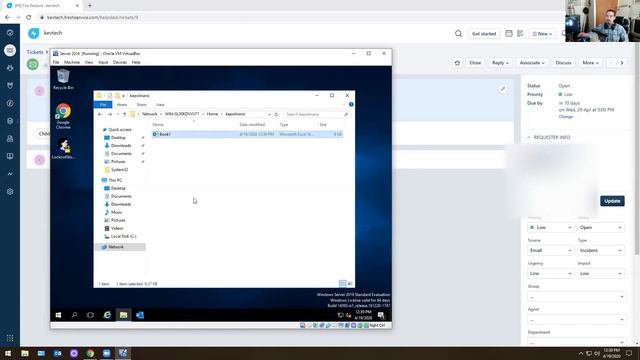Open the More actions dropdown
Image resolution: width=640 pixels, height=360 pixels.
[590, 63]
